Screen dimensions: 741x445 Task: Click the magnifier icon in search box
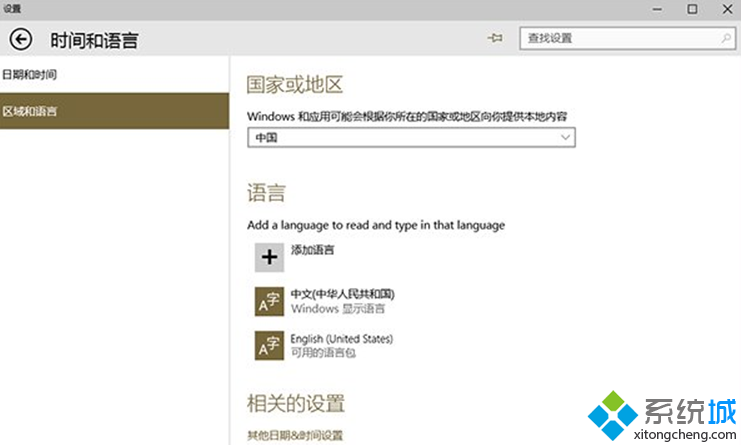pos(725,38)
